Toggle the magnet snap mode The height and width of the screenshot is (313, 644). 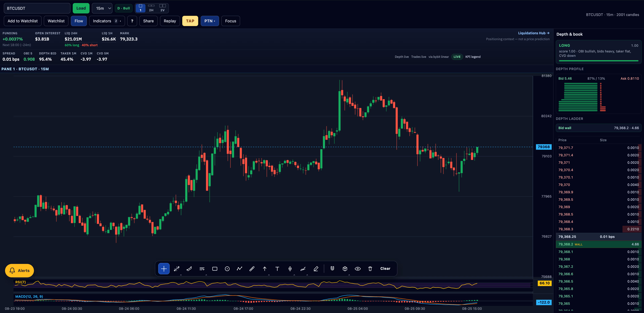pyautogui.click(x=332, y=268)
